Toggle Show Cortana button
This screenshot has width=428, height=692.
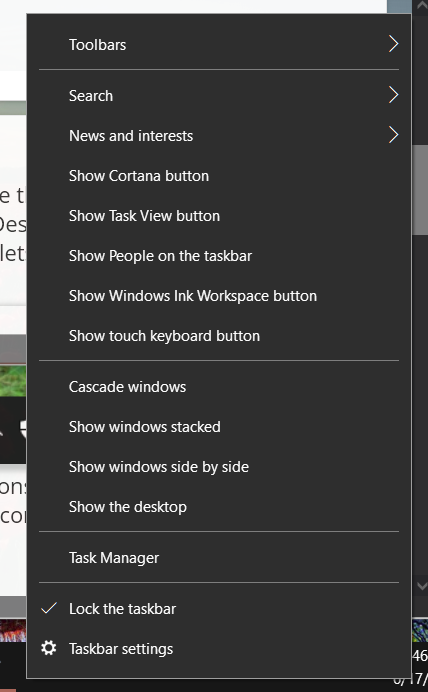click(219, 176)
